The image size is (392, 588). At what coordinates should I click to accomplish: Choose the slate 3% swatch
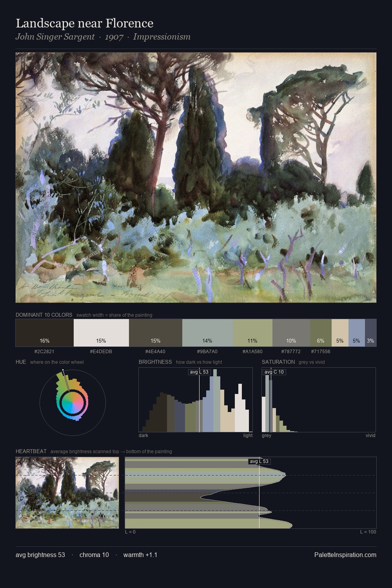370,333
